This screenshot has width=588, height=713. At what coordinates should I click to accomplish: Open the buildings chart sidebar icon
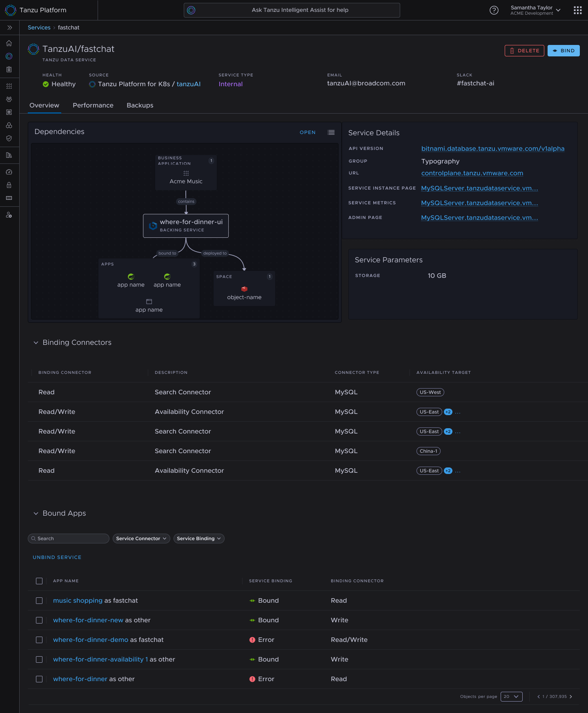tap(9, 155)
